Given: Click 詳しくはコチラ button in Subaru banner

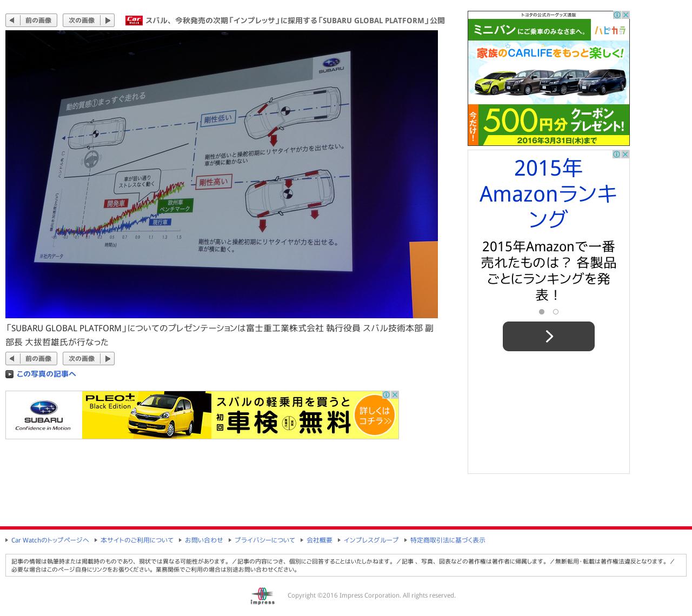Looking at the screenshot, I should [x=375, y=416].
